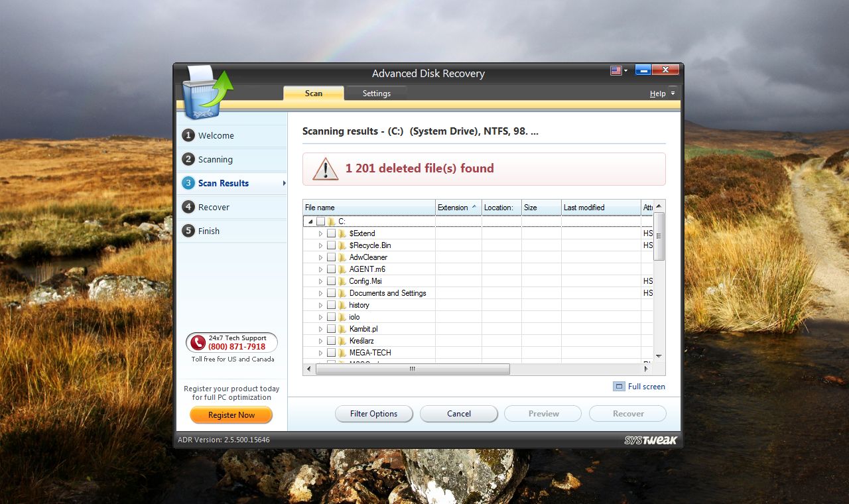Enable the AGENT.m6 checkbox
849x504 pixels.
click(x=331, y=269)
